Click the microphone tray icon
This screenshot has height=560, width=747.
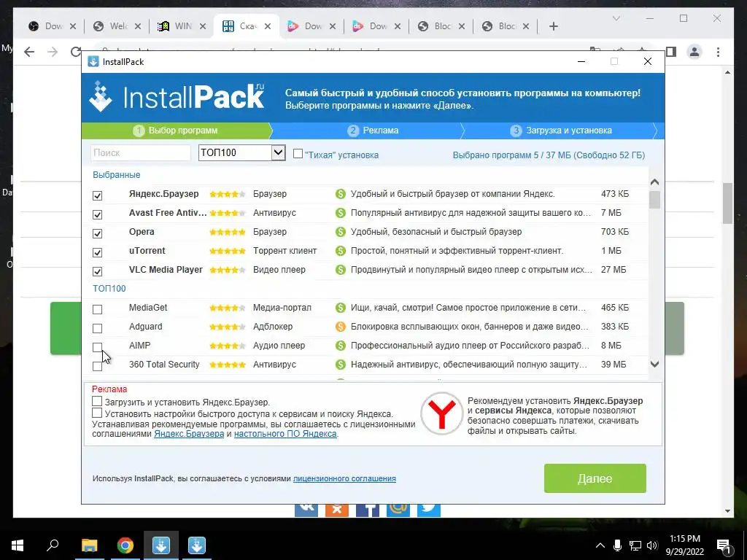coord(617,545)
